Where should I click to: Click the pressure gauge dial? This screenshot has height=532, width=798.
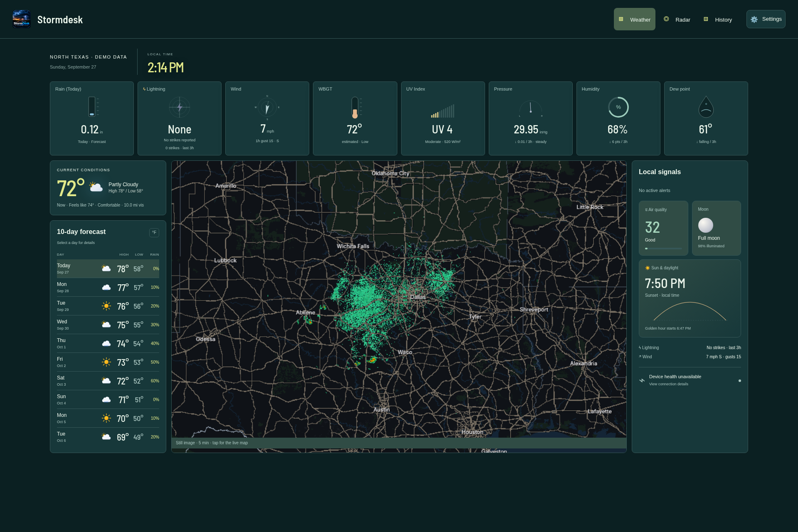pos(530,109)
